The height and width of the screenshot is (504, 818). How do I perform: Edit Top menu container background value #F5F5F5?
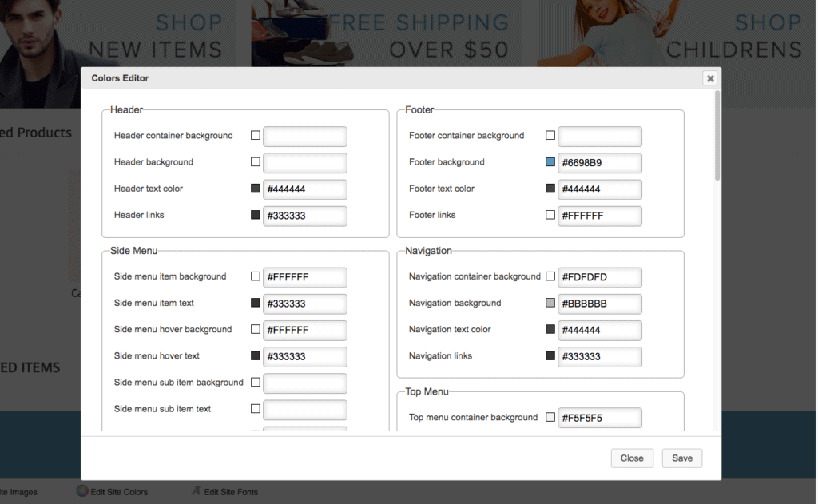click(x=599, y=418)
